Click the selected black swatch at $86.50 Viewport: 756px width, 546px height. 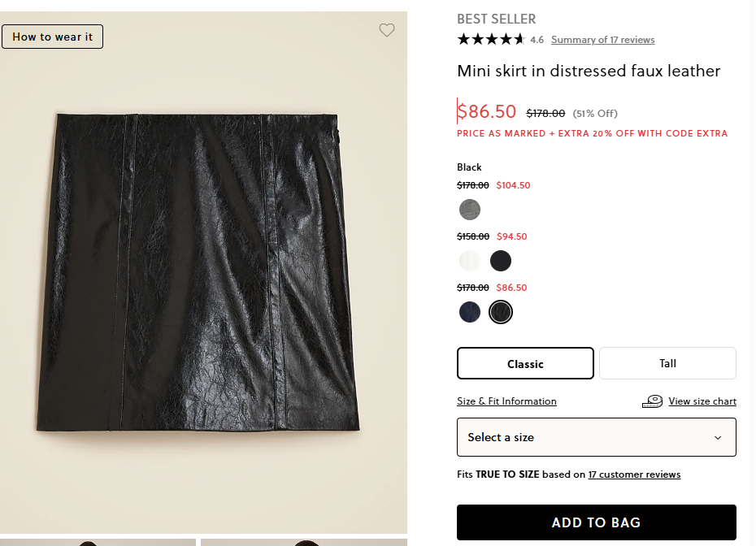point(501,312)
